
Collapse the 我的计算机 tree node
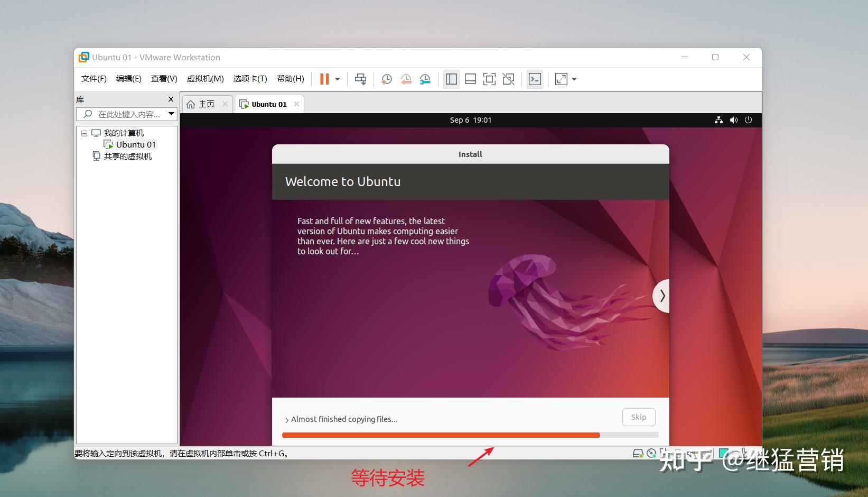click(x=84, y=133)
